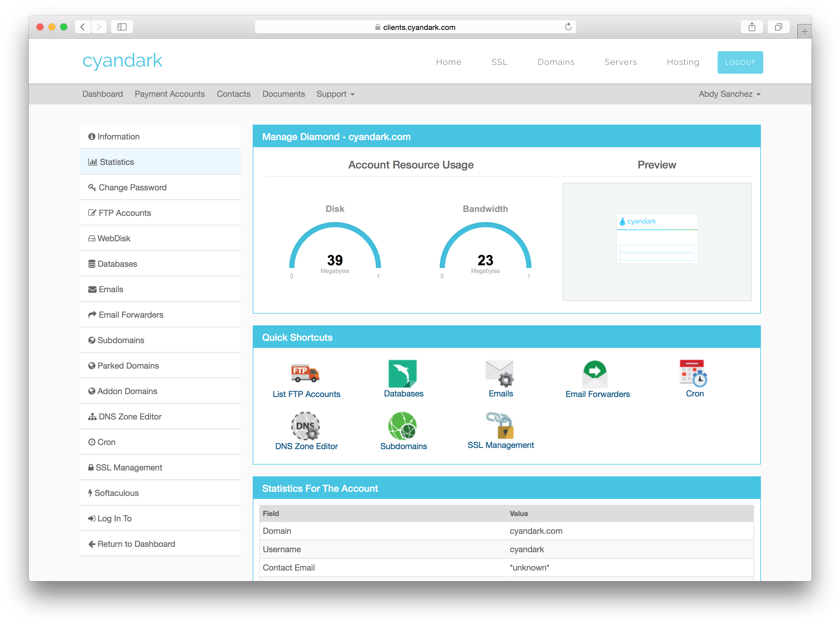This screenshot has width=840, height=625.
Task: Open the Cron sidebar item
Action: click(x=160, y=442)
